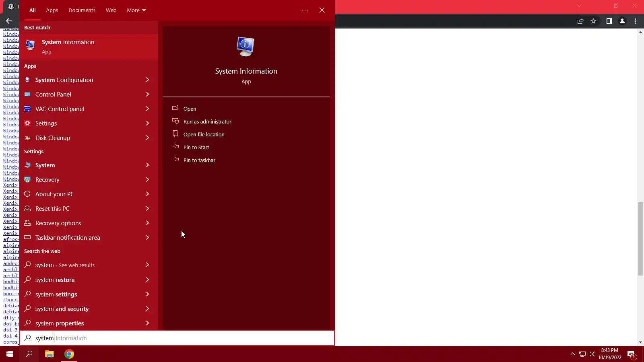Expand the VAC Control panel arrow
The height and width of the screenshot is (362, 644).
coord(147,109)
